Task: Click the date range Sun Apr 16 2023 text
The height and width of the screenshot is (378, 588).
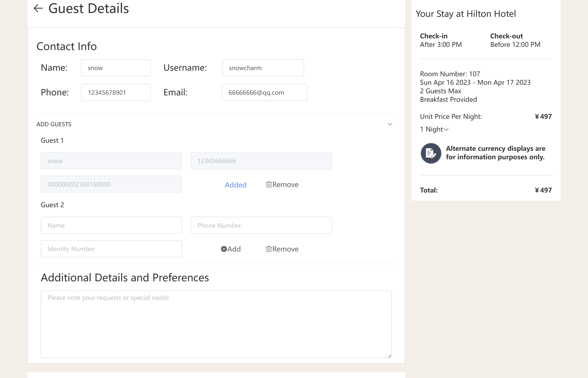Action: coord(475,82)
